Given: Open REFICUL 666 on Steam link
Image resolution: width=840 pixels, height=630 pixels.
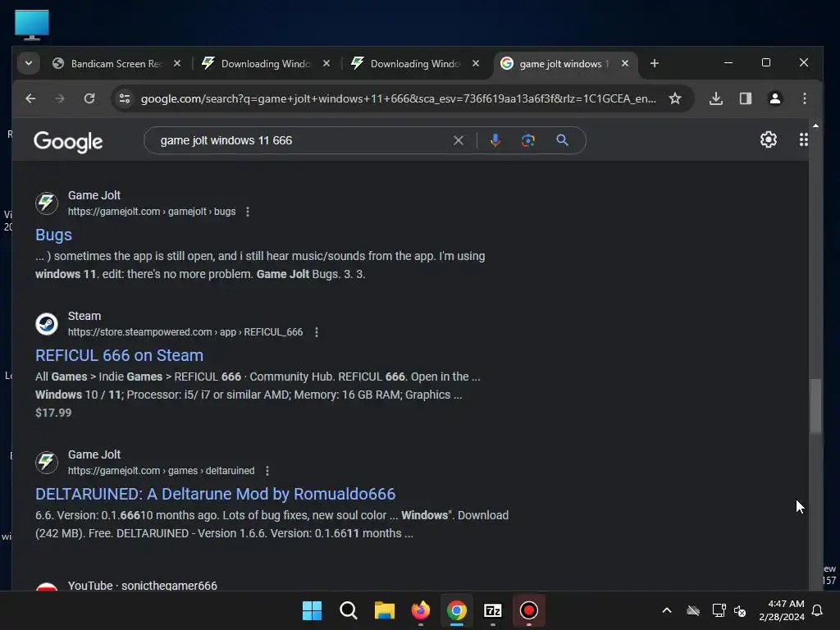Looking at the screenshot, I should (119, 356).
